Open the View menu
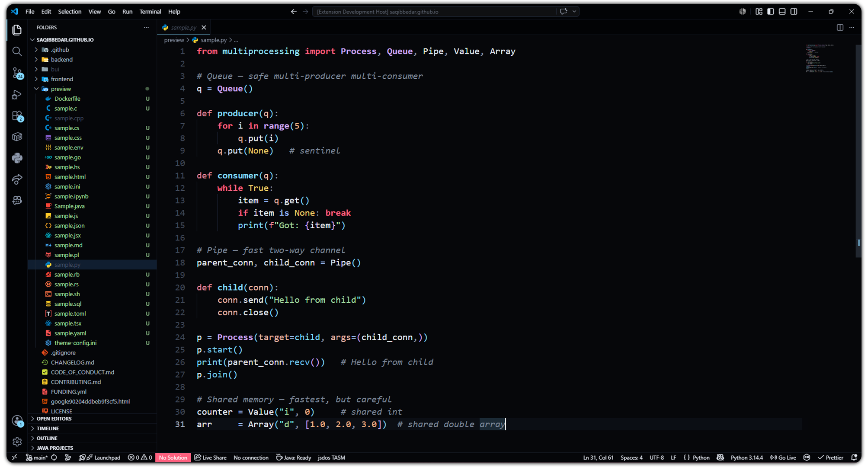 pyautogui.click(x=94, y=12)
